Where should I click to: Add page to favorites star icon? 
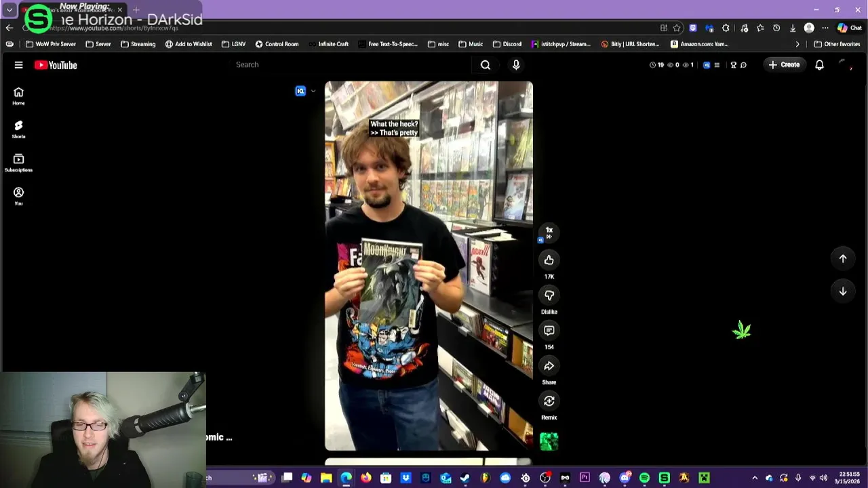677,28
